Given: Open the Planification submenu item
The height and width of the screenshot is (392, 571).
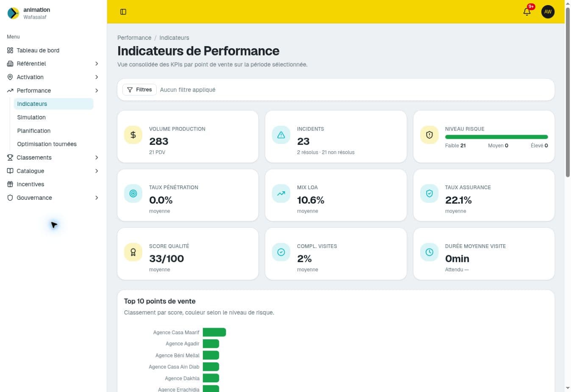Looking at the screenshot, I should pyautogui.click(x=53, y=131).
